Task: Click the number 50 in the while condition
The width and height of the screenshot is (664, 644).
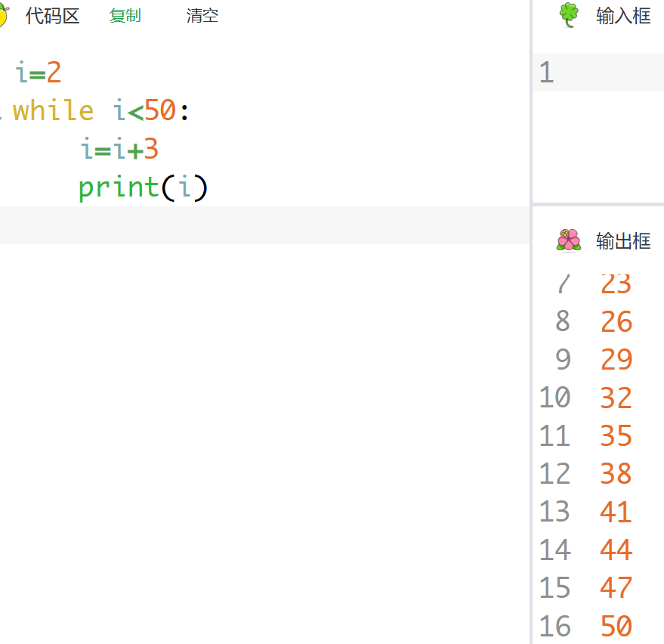Action: click(160, 111)
